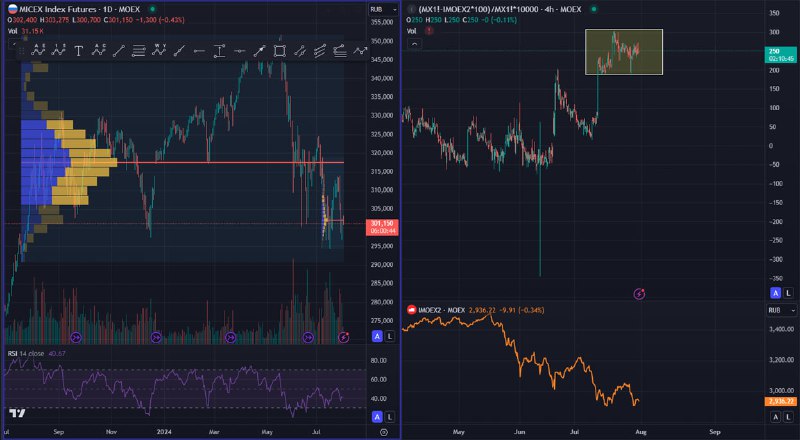Select the Trend Line tool
This screenshot has width=800, height=440.
tap(118, 51)
